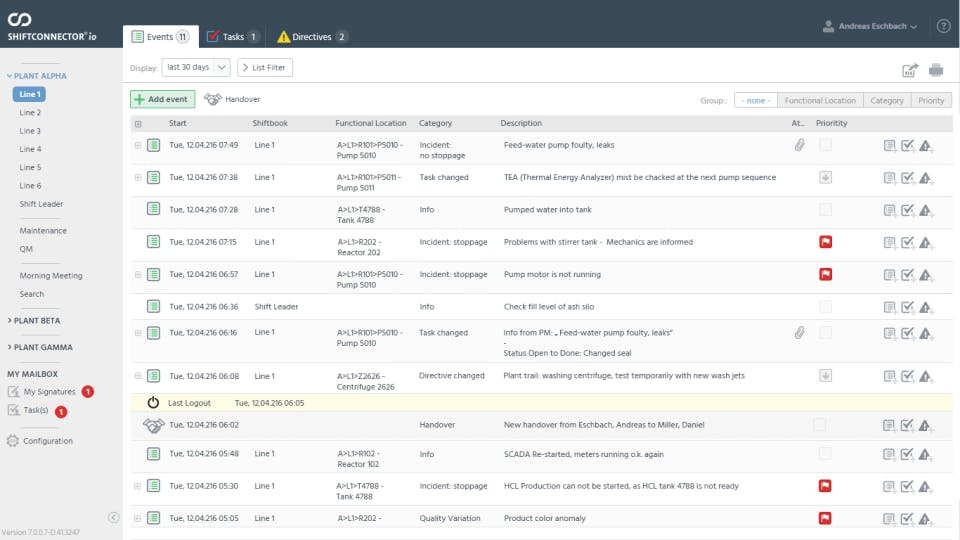The width and height of the screenshot is (960, 540).
Task: Collapse the left sidebar with the arrow icon
Action: pos(113,517)
